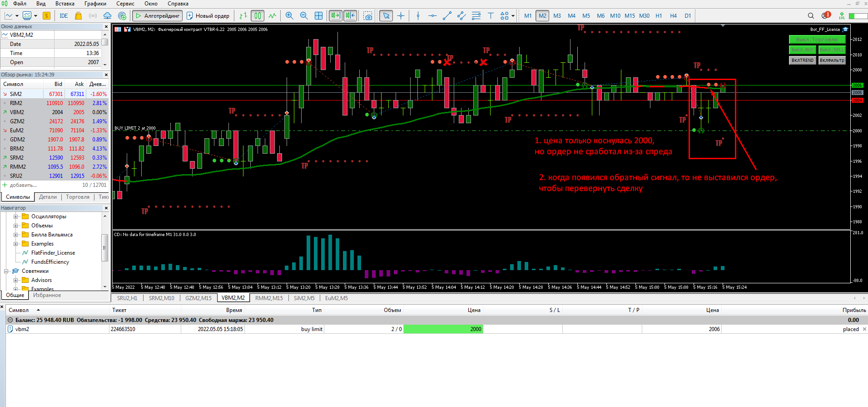The height and width of the screenshot is (407, 868).
Task: Open the notifications icon with badge 1
Action: coord(826,15)
